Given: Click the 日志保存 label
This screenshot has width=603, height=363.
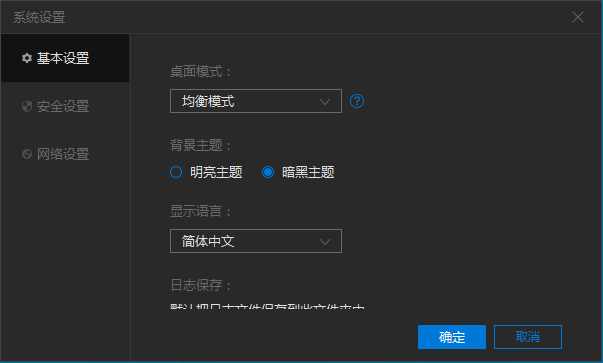Looking at the screenshot, I should click(200, 285).
